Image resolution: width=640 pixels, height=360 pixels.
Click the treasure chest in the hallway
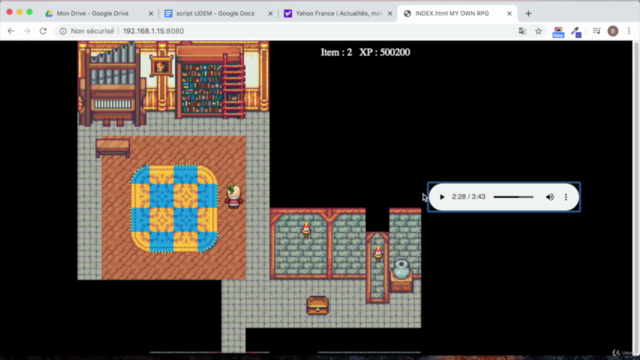click(318, 305)
